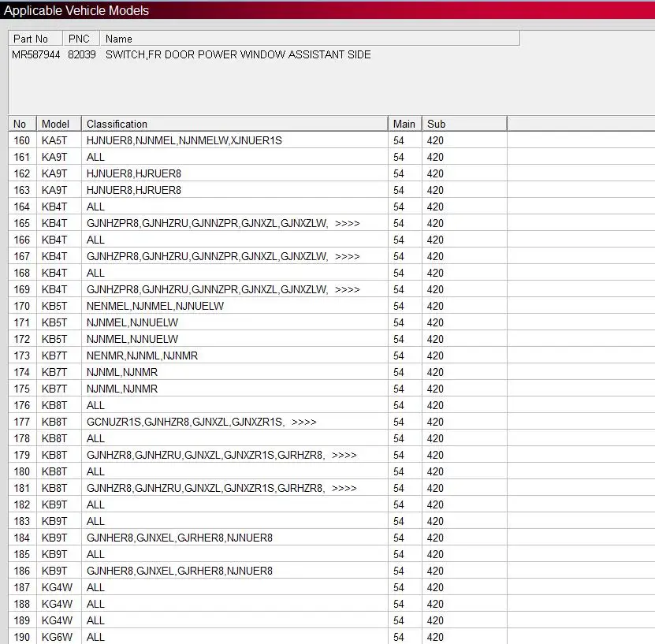Click Main value 54 in row 177
The width and height of the screenshot is (655, 644).
point(399,423)
